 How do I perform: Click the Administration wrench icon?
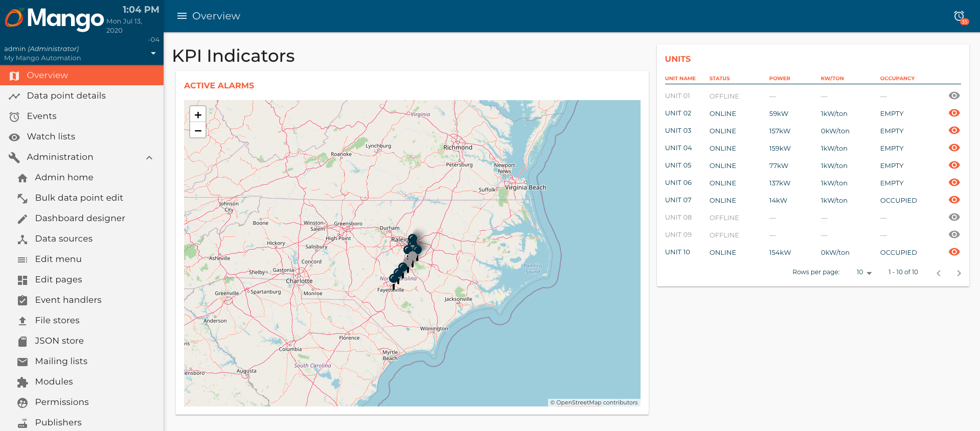(x=14, y=157)
